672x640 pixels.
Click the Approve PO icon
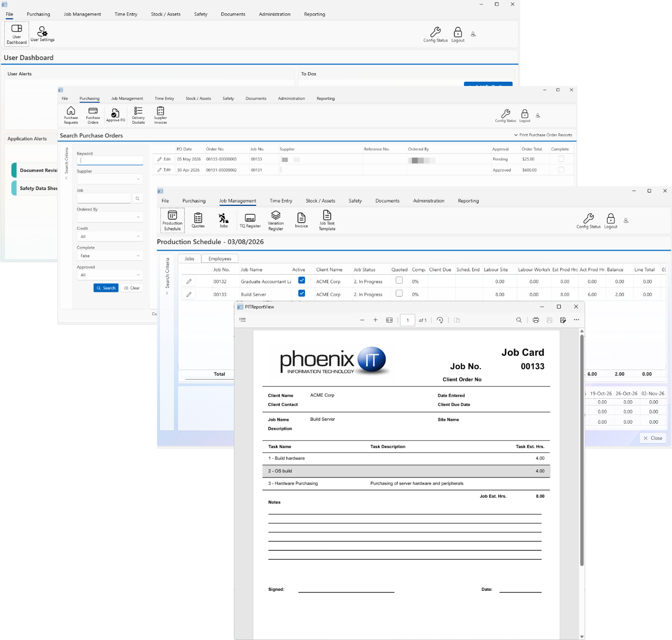[115, 115]
